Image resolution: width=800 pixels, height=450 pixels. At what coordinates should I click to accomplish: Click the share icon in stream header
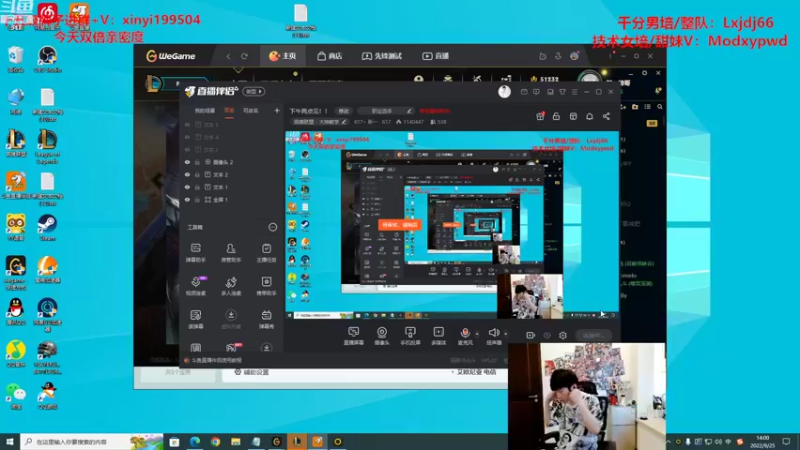click(x=606, y=116)
